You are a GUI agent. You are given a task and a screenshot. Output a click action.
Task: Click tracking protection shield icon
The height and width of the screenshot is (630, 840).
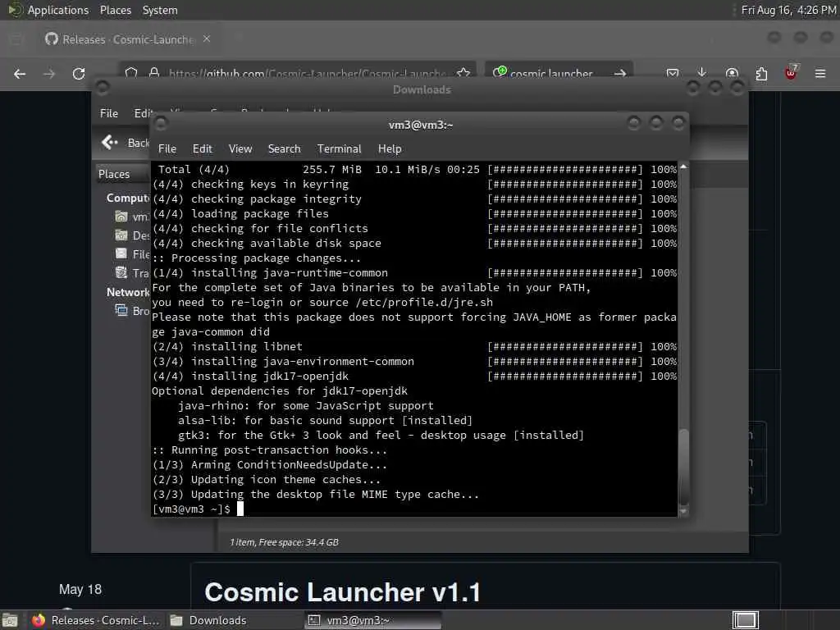[x=131, y=73]
